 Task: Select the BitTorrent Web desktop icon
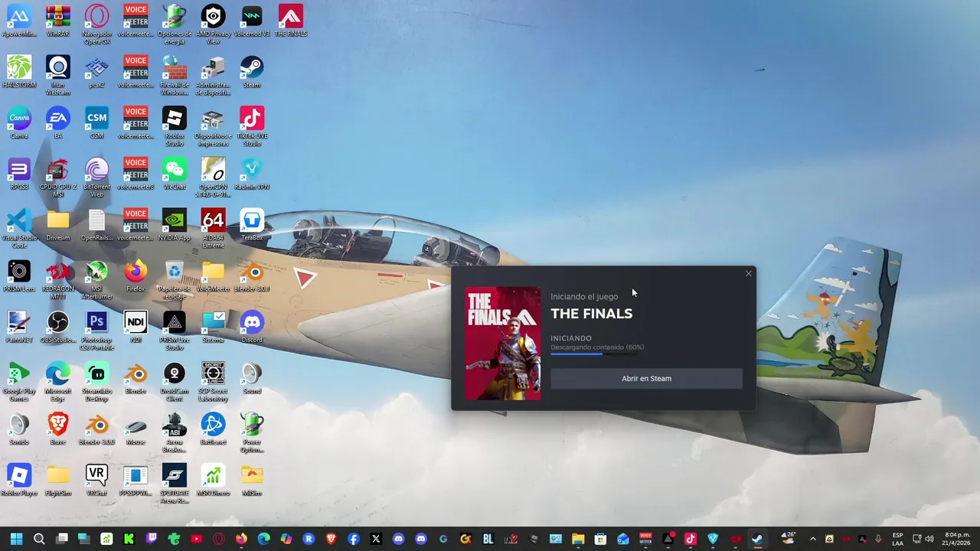[96, 178]
